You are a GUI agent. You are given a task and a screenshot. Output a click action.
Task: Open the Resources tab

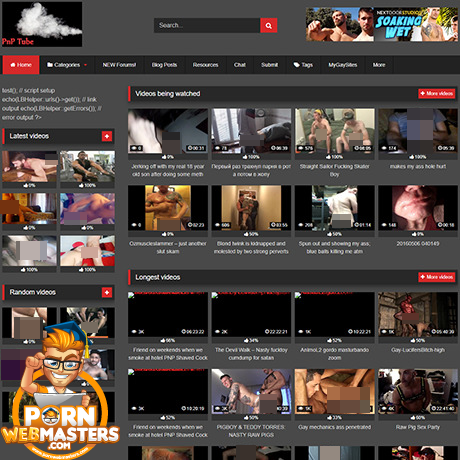point(205,65)
